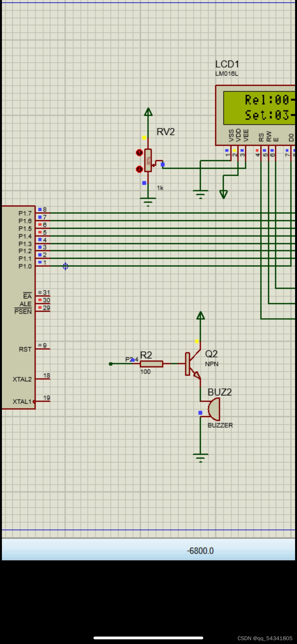Image resolution: width=297 pixels, height=644 pixels.
Task: Click the VDD pin label on LCD
Action: (239, 135)
